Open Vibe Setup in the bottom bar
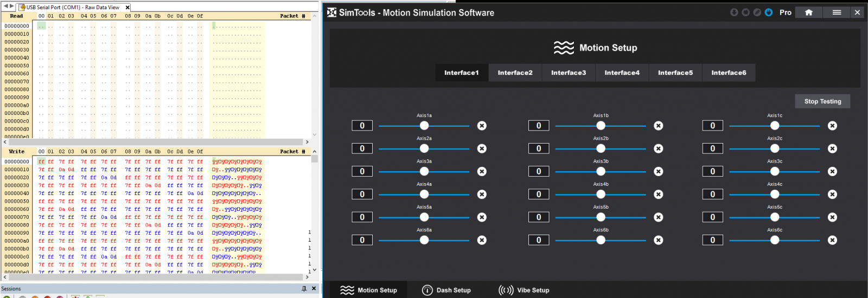Viewport: 868px width, 298px height. click(x=524, y=290)
